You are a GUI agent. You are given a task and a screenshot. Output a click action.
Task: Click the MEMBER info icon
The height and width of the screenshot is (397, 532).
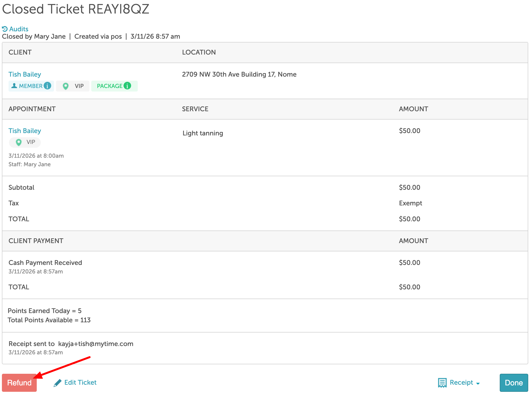tap(48, 86)
